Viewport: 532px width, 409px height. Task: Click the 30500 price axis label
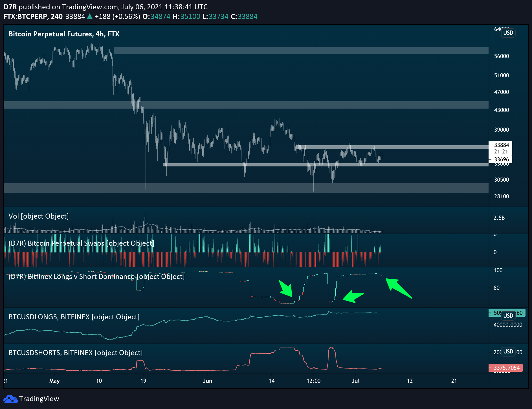502,180
